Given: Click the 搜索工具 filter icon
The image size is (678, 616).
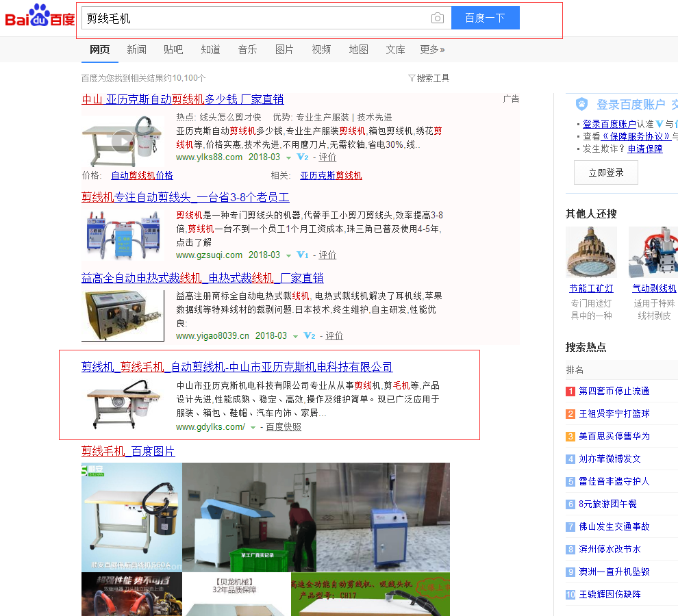Looking at the screenshot, I should pyautogui.click(x=412, y=78).
